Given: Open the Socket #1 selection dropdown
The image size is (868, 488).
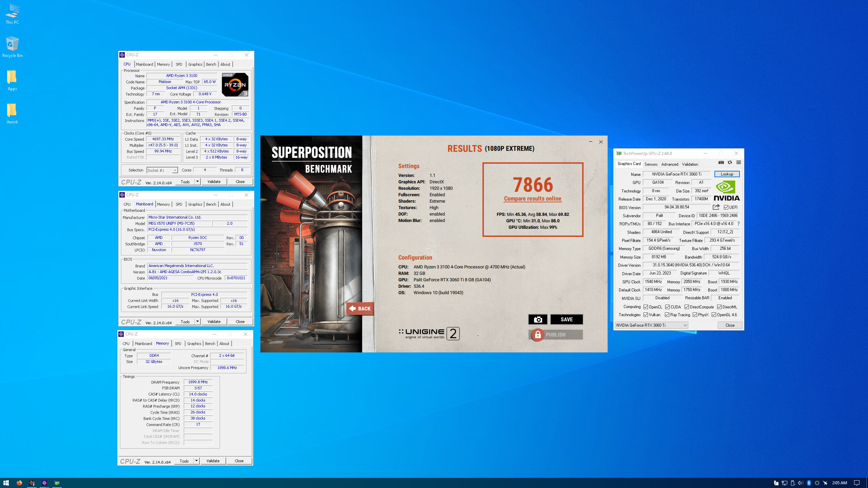Looking at the screenshot, I should point(162,170).
